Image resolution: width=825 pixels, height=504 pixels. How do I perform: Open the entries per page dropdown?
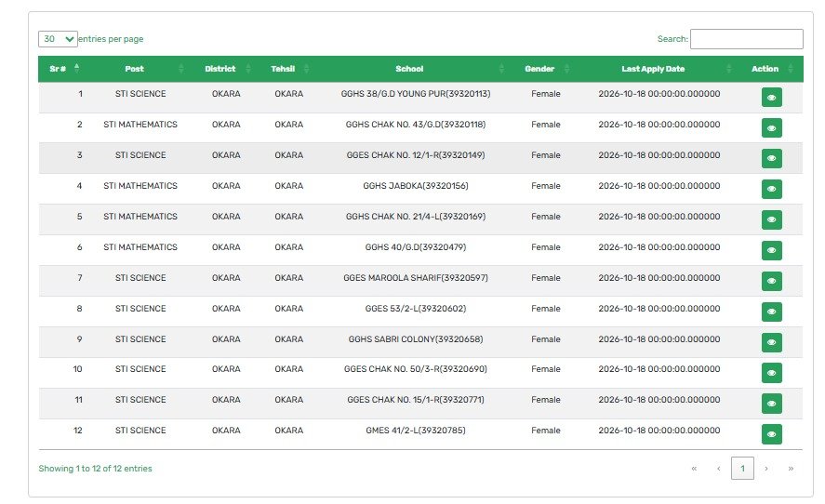click(58, 39)
